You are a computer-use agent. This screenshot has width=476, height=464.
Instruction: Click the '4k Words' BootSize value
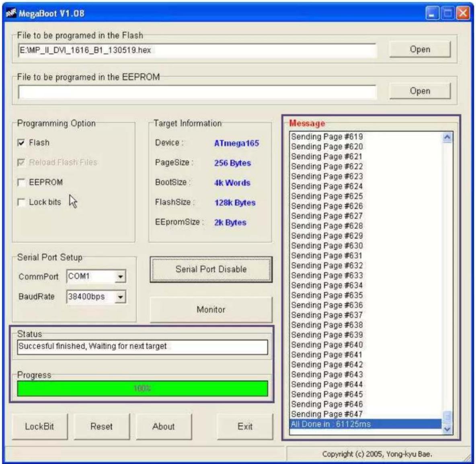coord(232,183)
